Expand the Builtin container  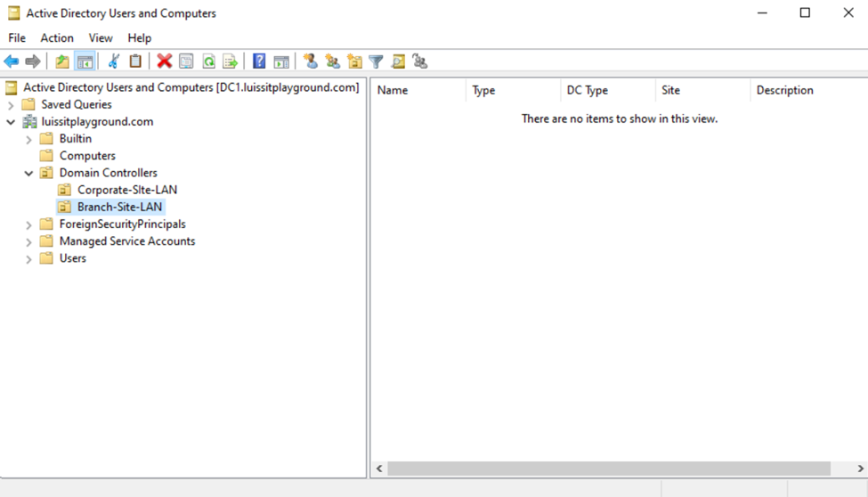click(28, 139)
